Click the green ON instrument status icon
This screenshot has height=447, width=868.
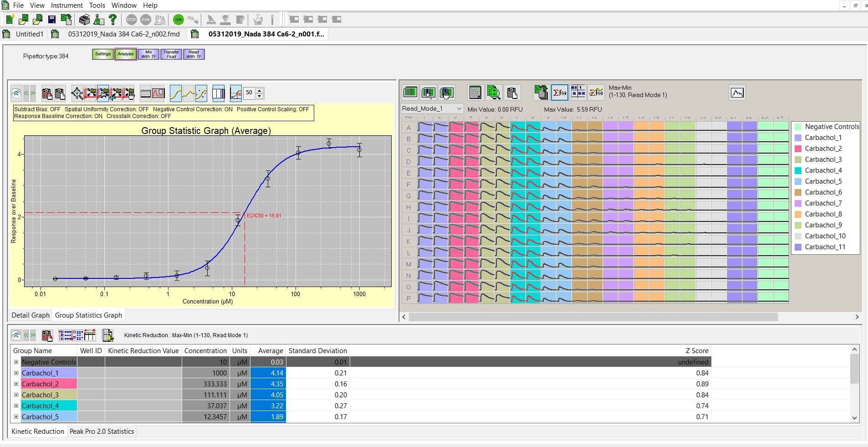(178, 20)
